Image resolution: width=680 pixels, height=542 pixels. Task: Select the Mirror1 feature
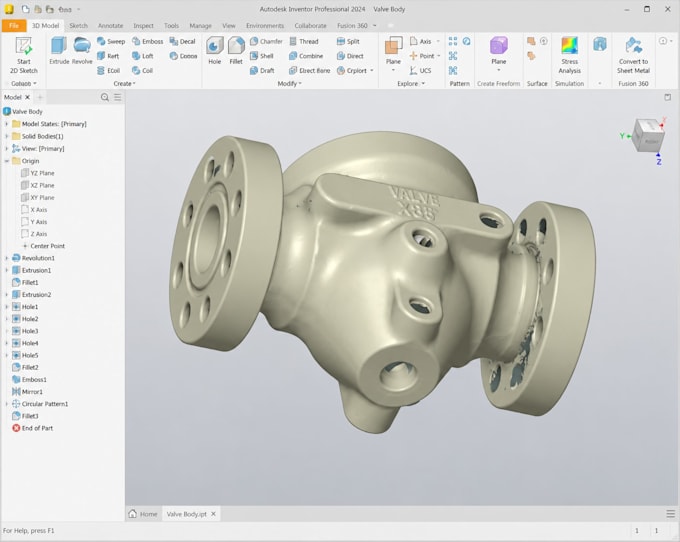pyautogui.click(x=27, y=392)
